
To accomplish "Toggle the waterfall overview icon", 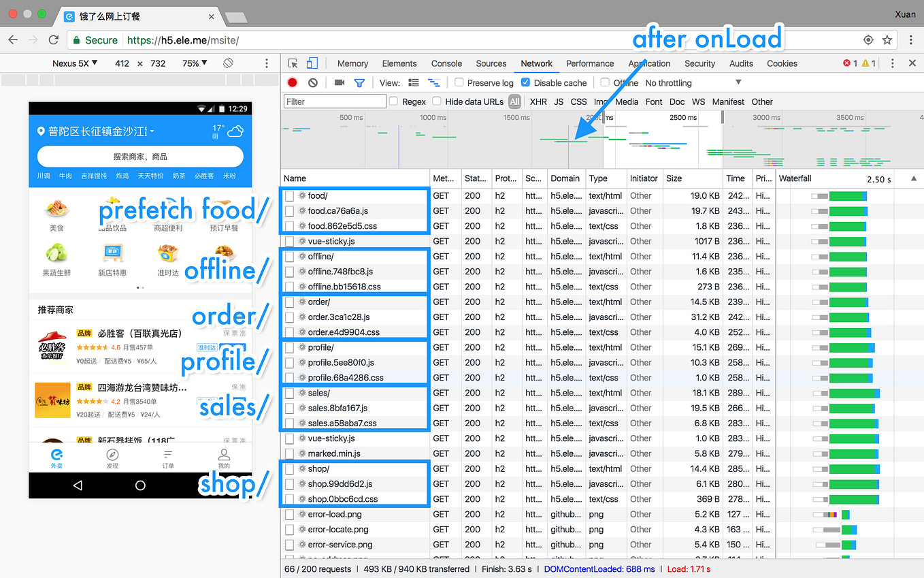I will click(434, 82).
